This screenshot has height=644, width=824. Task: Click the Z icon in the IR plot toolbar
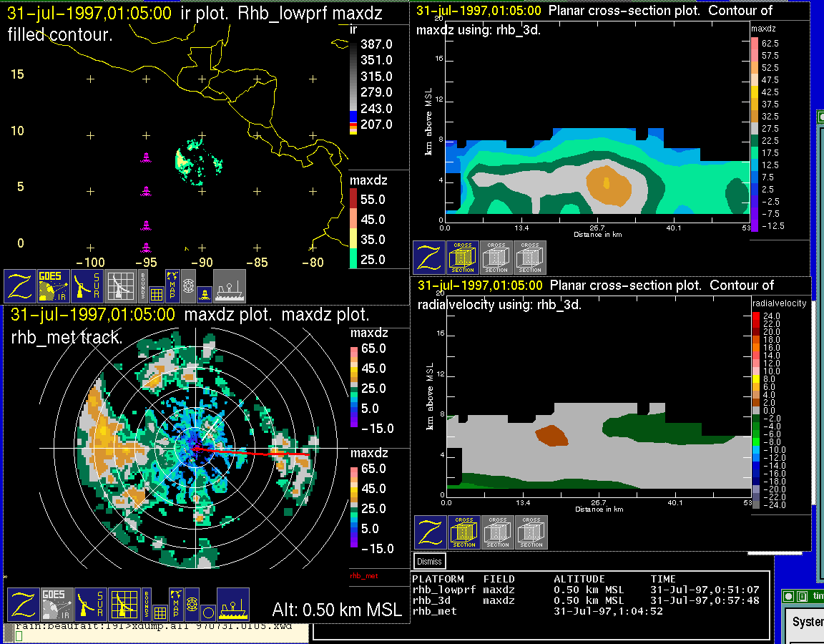click(x=20, y=286)
